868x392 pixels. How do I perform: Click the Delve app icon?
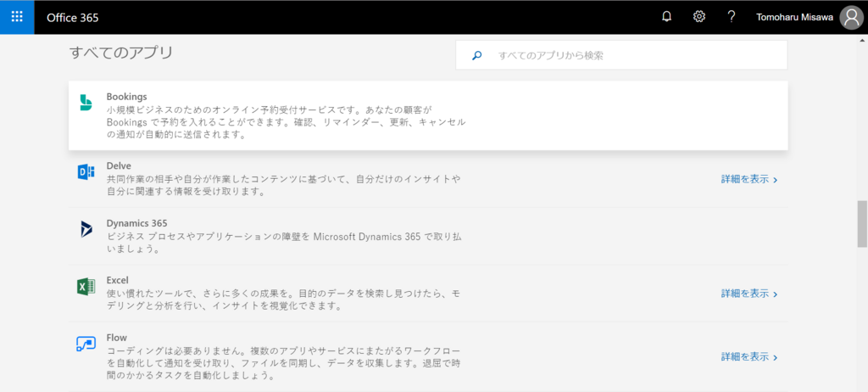(86, 172)
